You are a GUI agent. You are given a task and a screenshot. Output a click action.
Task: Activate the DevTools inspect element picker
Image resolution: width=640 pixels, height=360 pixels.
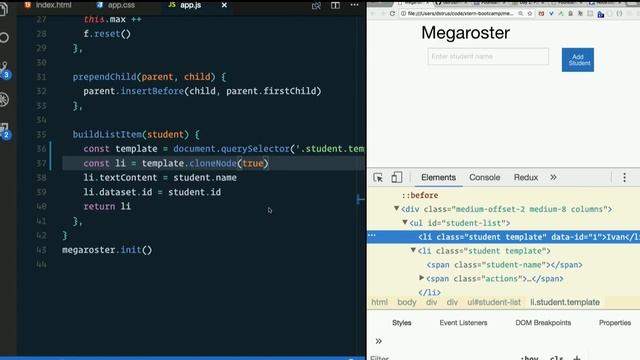378,178
